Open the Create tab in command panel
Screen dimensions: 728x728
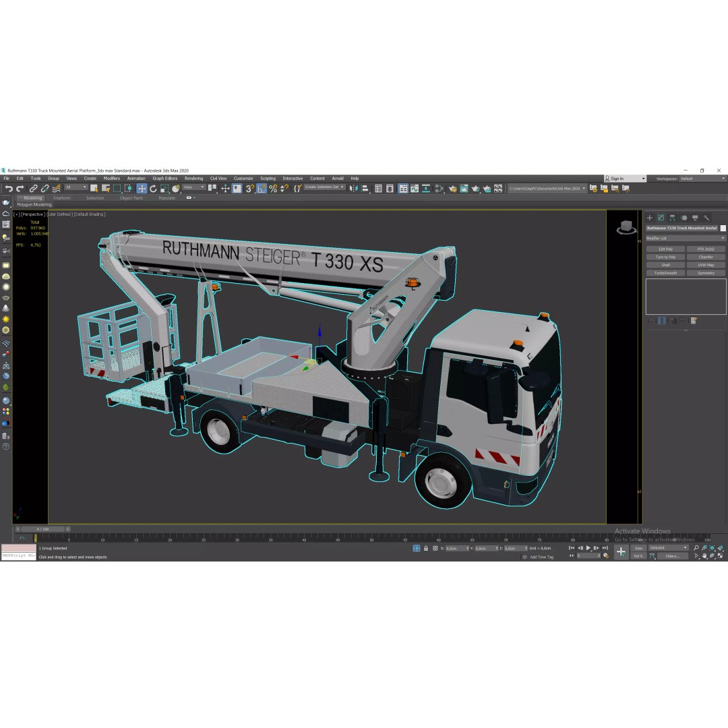(650, 218)
